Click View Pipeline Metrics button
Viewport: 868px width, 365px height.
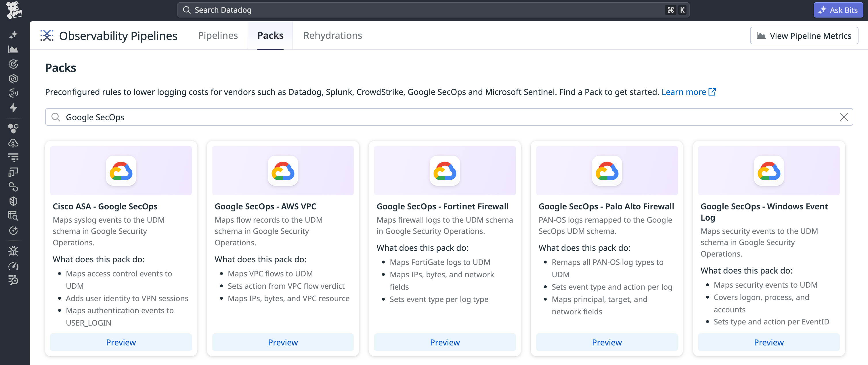[x=804, y=35]
